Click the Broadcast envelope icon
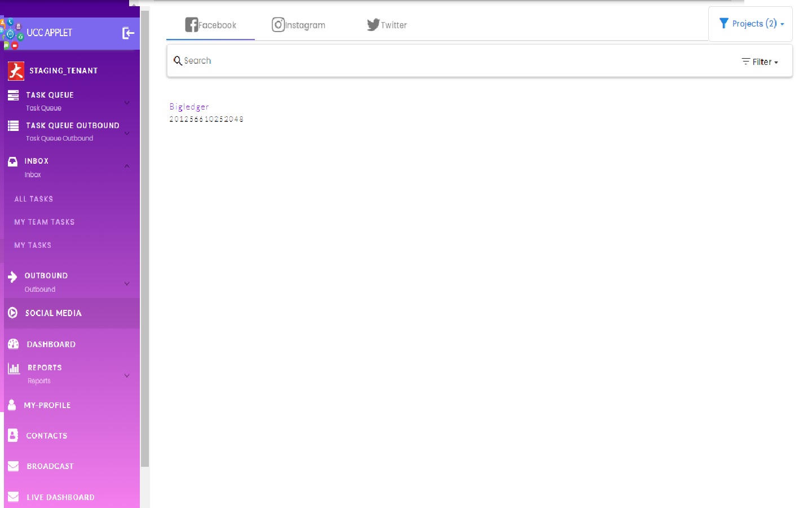 click(14, 466)
